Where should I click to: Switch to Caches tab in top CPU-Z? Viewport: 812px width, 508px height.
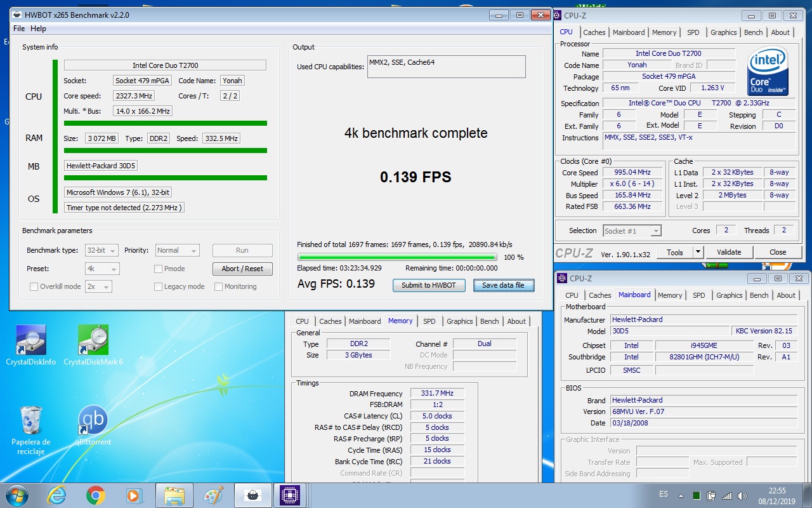[x=594, y=32]
